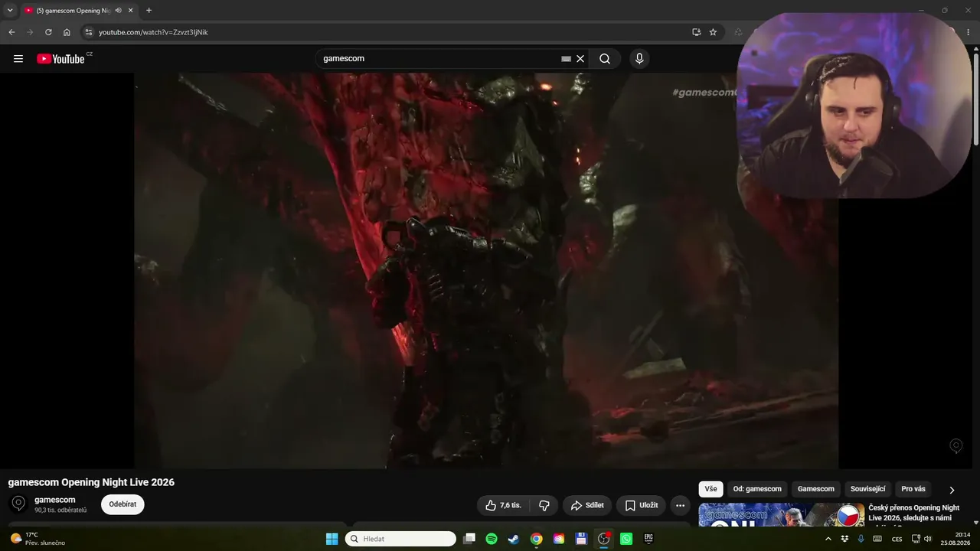Open Task View on the taskbar
The image size is (980, 551).
(469, 539)
